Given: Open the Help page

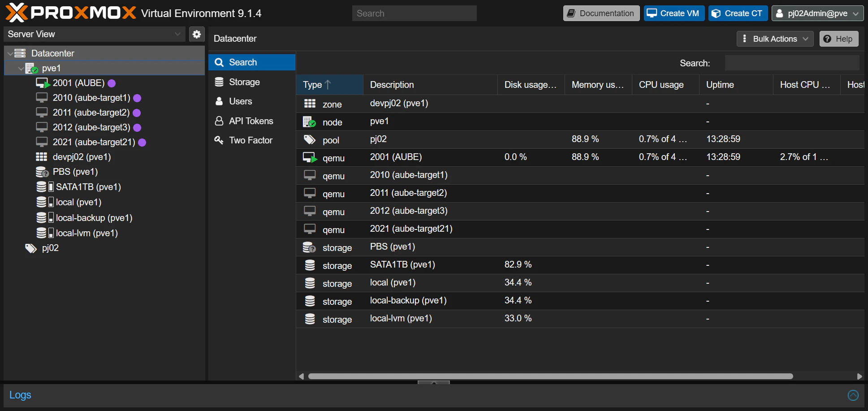Looking at the screenshot, I should [839, 39].
